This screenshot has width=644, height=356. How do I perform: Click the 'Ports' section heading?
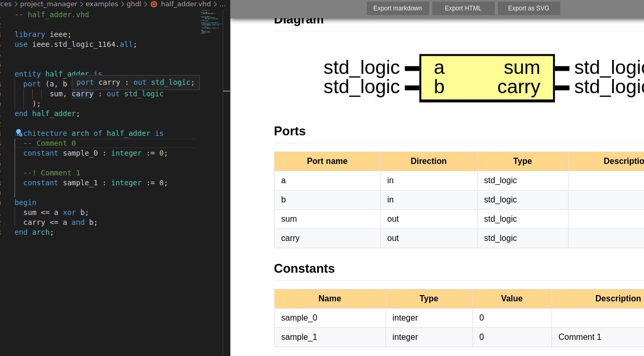tap(290, 131)
